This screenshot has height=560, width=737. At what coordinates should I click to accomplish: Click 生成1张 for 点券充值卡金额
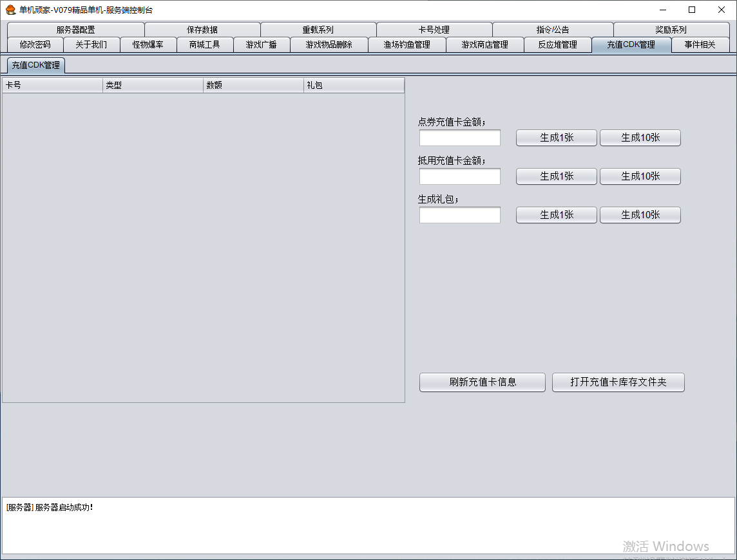pyautogui.click(x=556, y=138)
